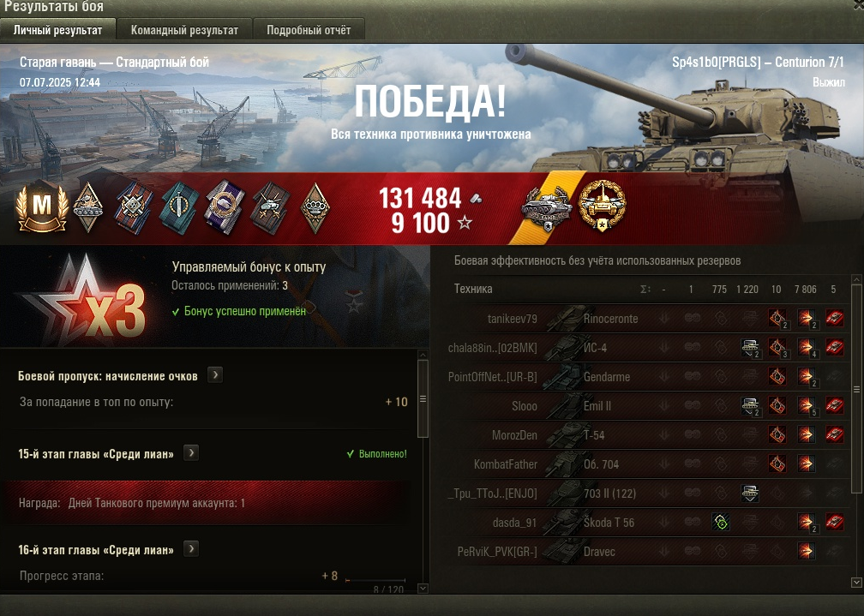Switch to 'Командный результат' tab

click(184, 30)
